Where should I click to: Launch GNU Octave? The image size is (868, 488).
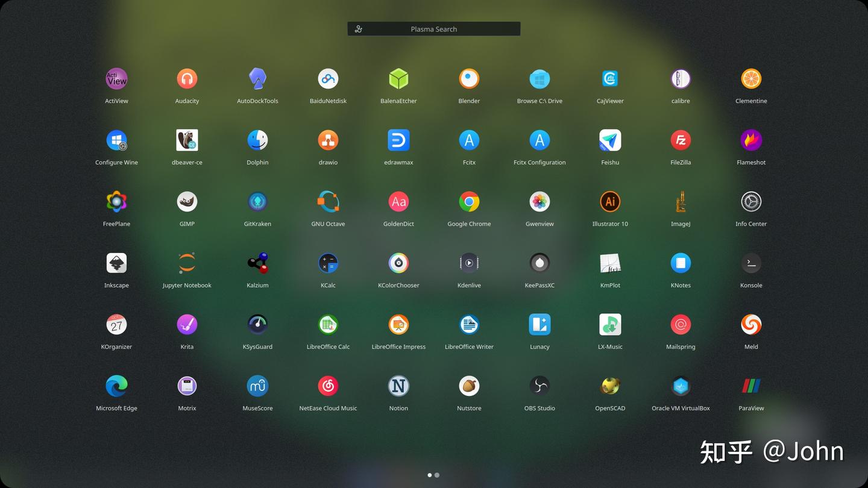tap(328, 202)
